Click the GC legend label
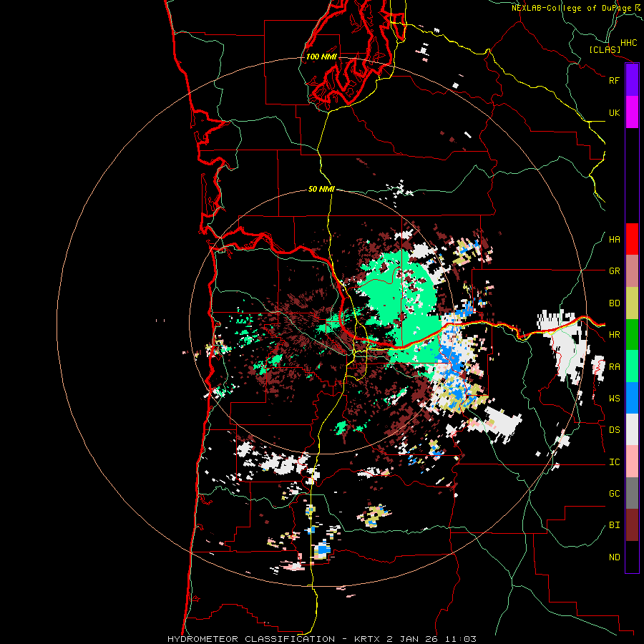Image resolution: width=644 pixels, height=644 pixels. click(x=614, y=494)
